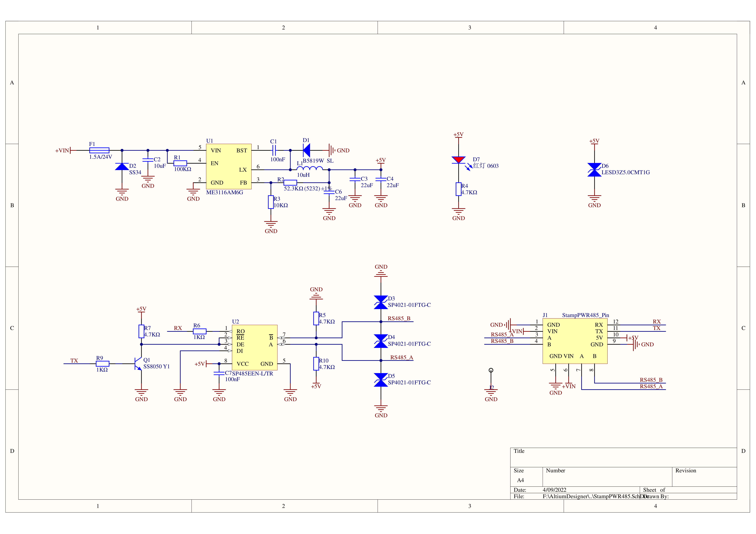The image size is (756, 534).
Task: Select the date 4/09/2022 in title block
Action: [554, 490]
